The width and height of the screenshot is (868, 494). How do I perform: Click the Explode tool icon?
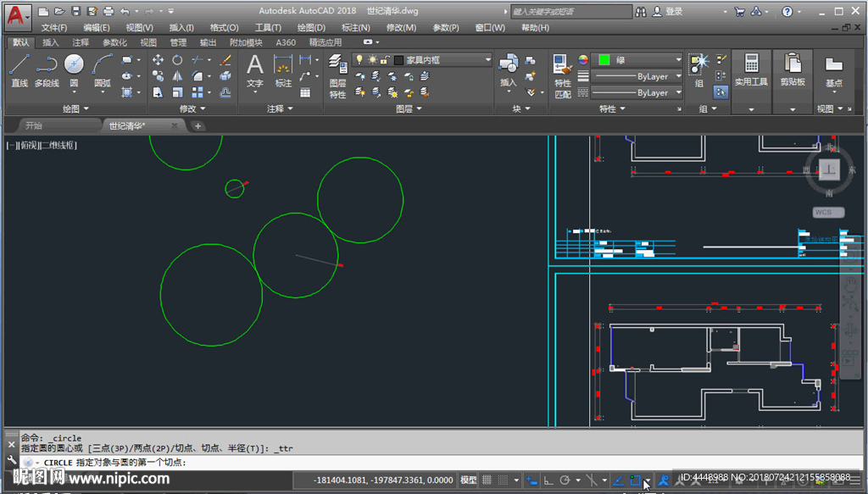click(225, 75)
